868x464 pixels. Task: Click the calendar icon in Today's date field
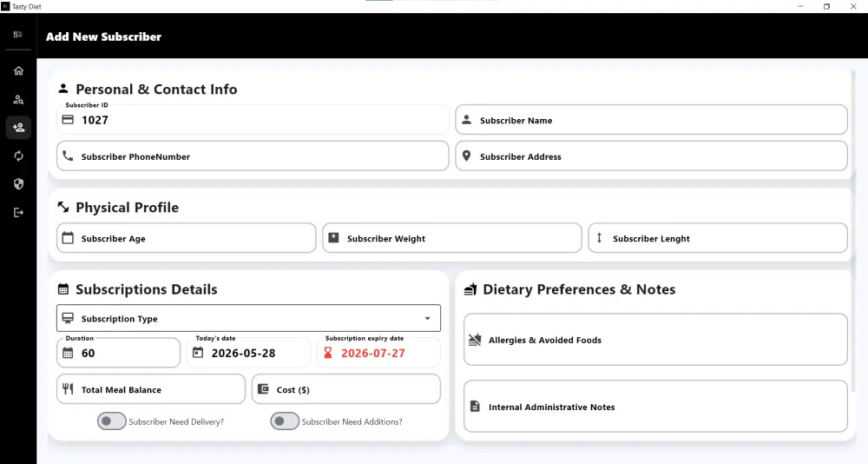198,353
